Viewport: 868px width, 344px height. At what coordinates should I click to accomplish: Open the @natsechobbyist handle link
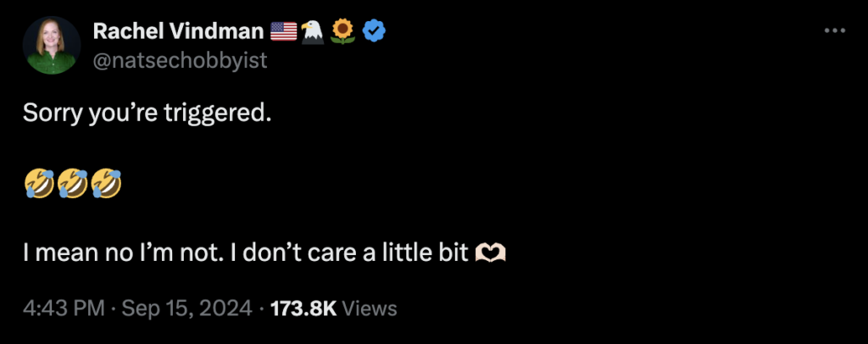180,61
